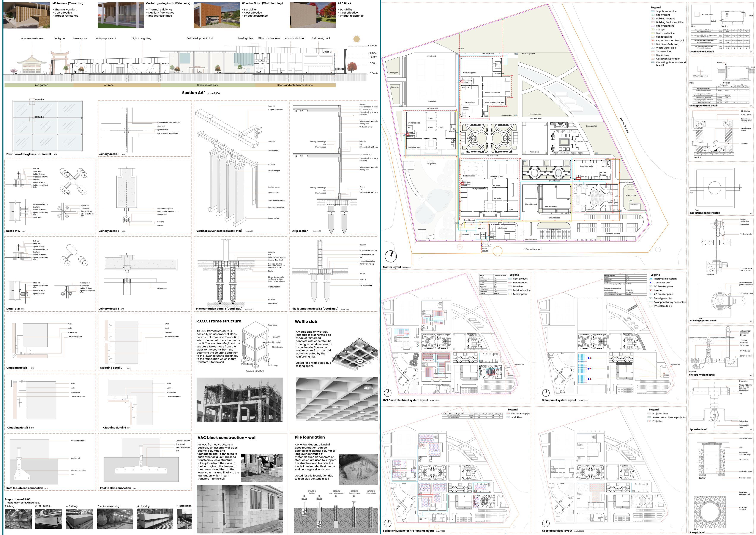Click the Photovoltaic system legend icon

tap(651, 279)
